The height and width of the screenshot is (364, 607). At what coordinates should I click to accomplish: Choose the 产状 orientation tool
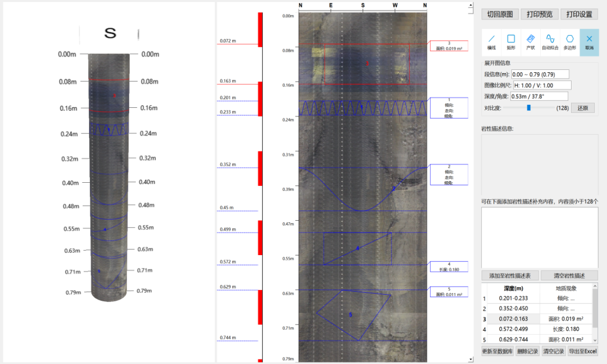coord(530,42)
